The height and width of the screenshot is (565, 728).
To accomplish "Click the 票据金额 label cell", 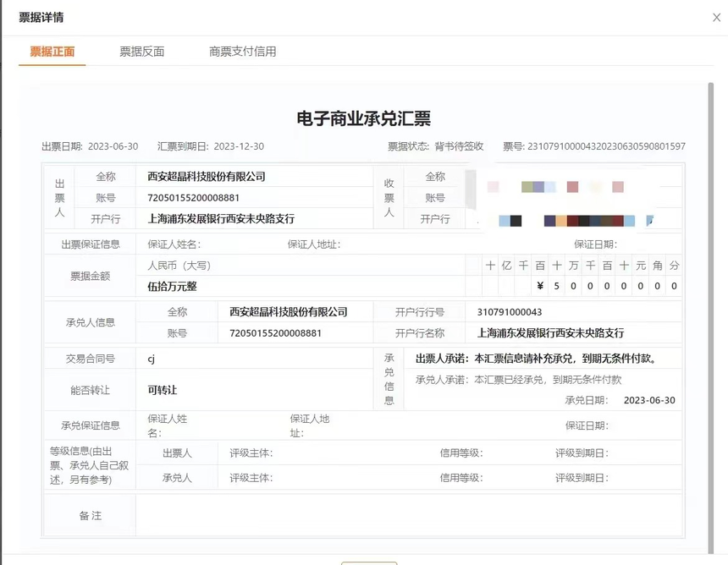I will coord(90,276).
